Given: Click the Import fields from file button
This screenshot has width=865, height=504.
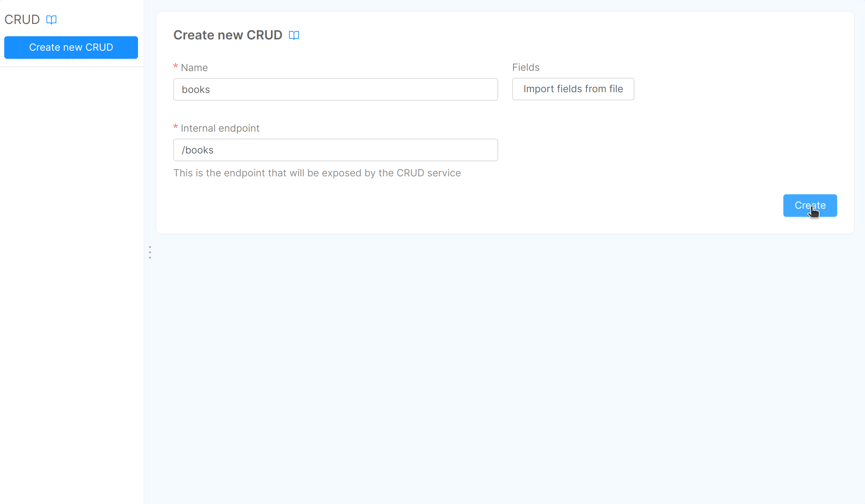Looking at the screenshot, I should pyautogui.click(x=573, y=89).
